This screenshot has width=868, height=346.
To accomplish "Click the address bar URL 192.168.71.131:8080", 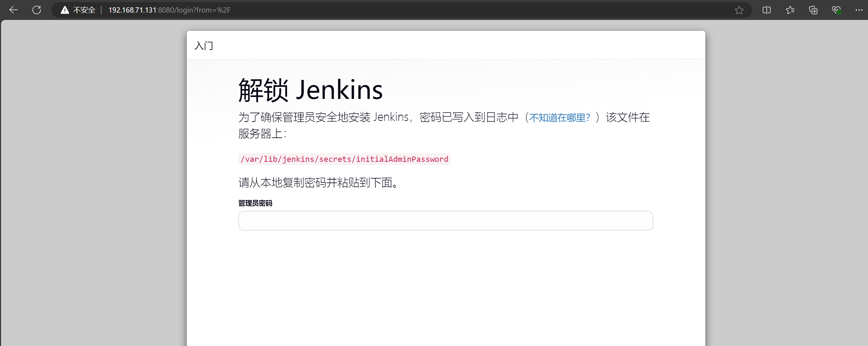I will coord(169,10).
